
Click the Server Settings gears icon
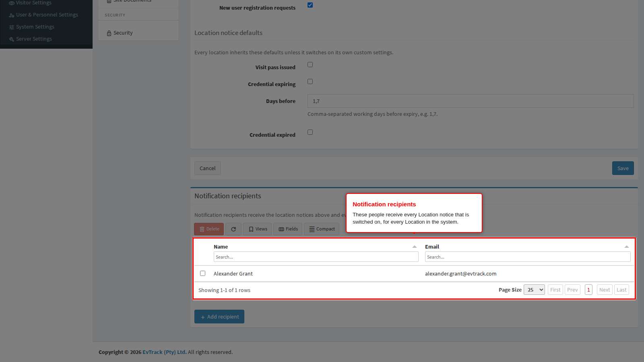[12, 39]
